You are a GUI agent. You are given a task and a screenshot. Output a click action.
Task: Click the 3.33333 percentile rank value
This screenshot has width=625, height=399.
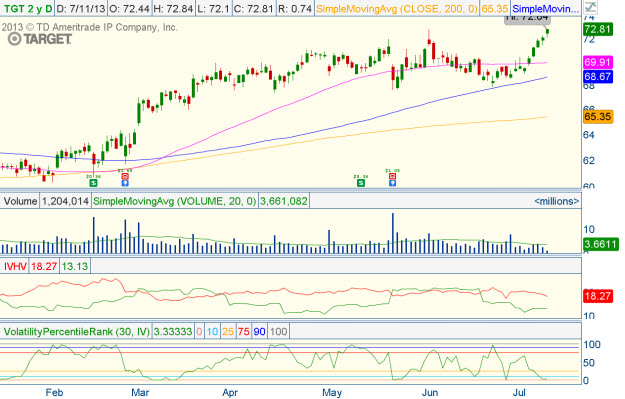[173, 331]
